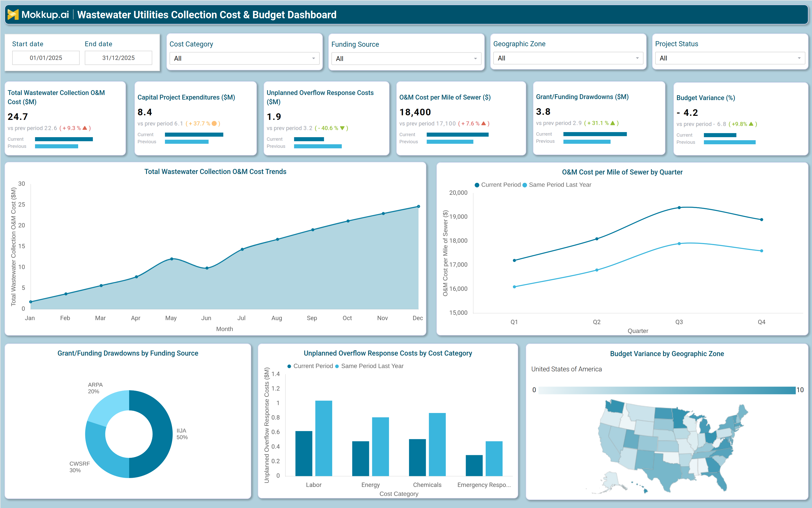Click the Start date field 01/01/2025
Screen dimensions: 812x508
point(46,58)
